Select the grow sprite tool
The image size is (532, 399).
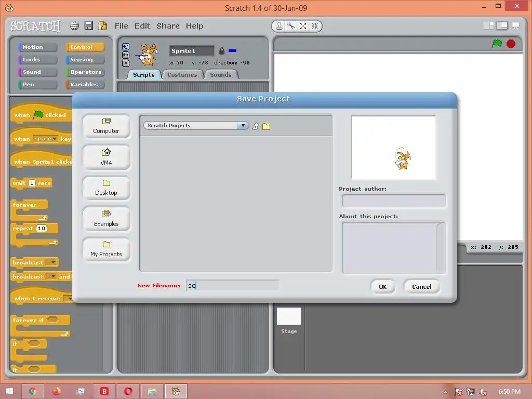[303, 26]
